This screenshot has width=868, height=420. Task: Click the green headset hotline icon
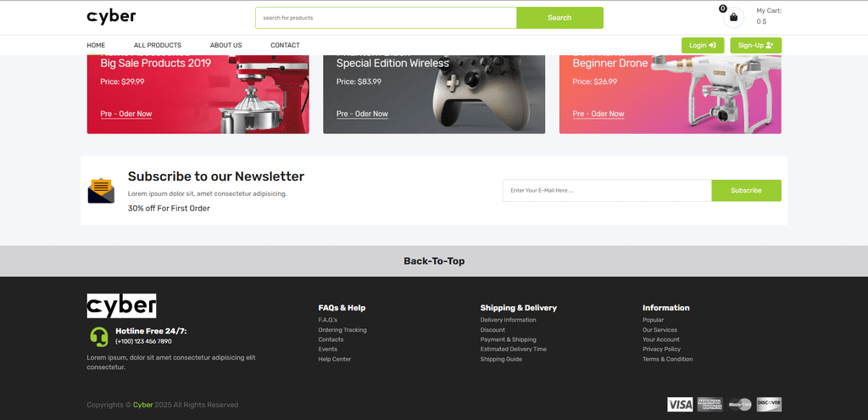pyautogui.click(x=99, y=336)
